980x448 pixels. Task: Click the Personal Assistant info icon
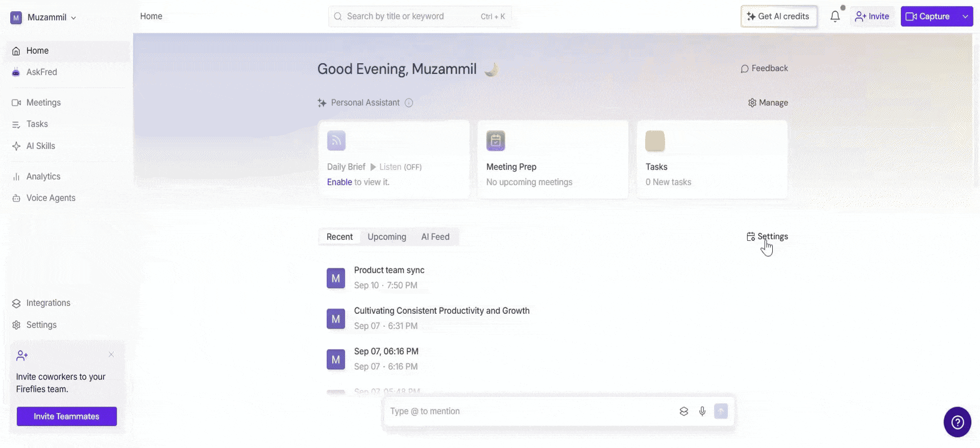click(x=409, y=103)
